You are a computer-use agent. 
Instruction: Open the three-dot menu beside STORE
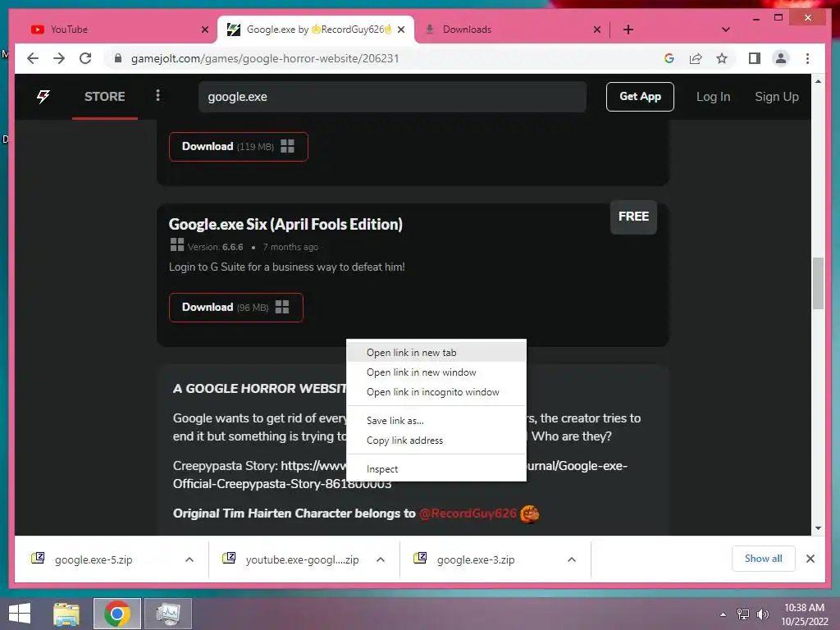pyautogui.click(x=157, y=95)
